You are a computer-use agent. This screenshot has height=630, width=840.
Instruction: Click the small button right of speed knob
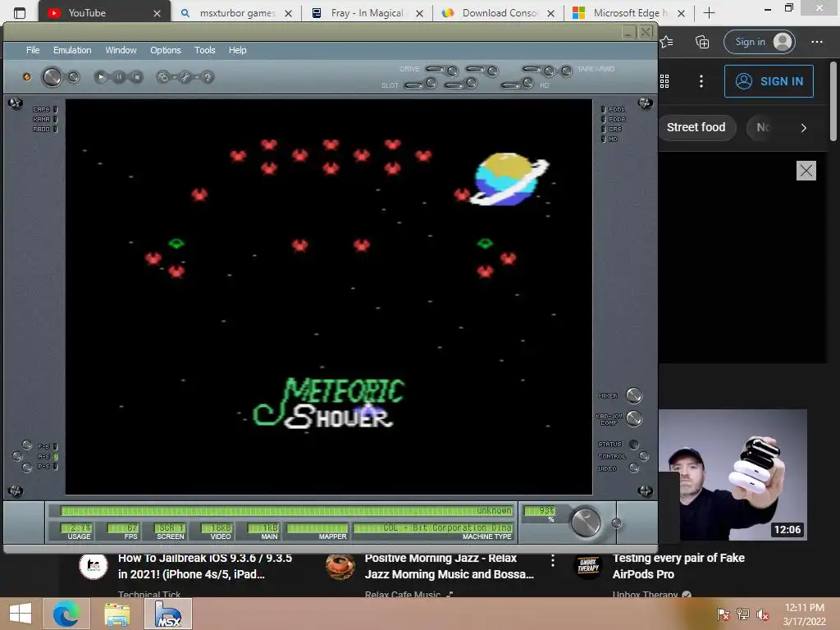(x=617, y=523)
